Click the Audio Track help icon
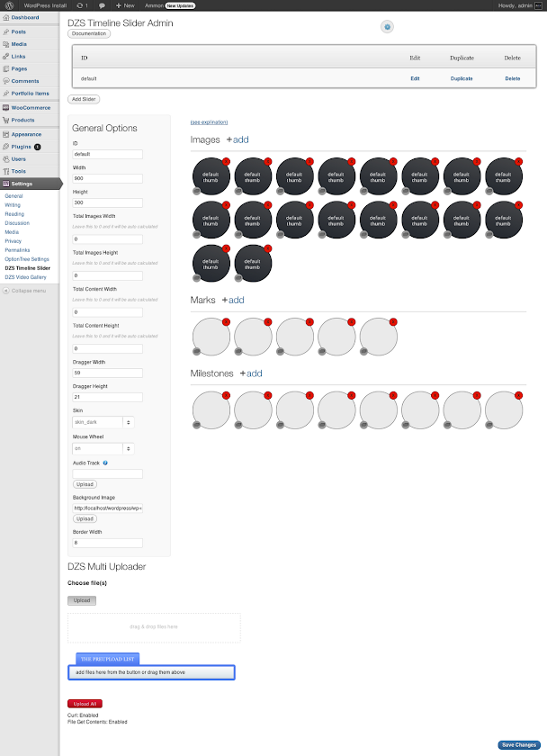The height and width of the screenshot is (756, 547). (x=105, y=463)
